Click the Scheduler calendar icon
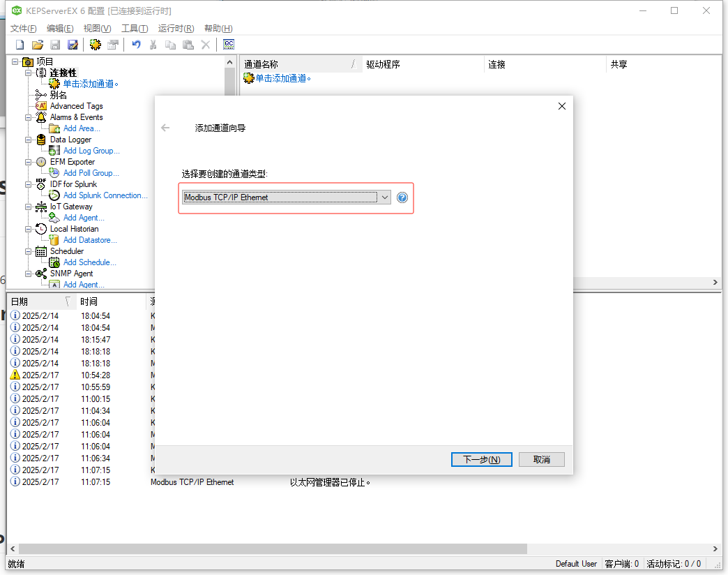The height and width of the screenshot is (575, 728). (x=41, y=251)
